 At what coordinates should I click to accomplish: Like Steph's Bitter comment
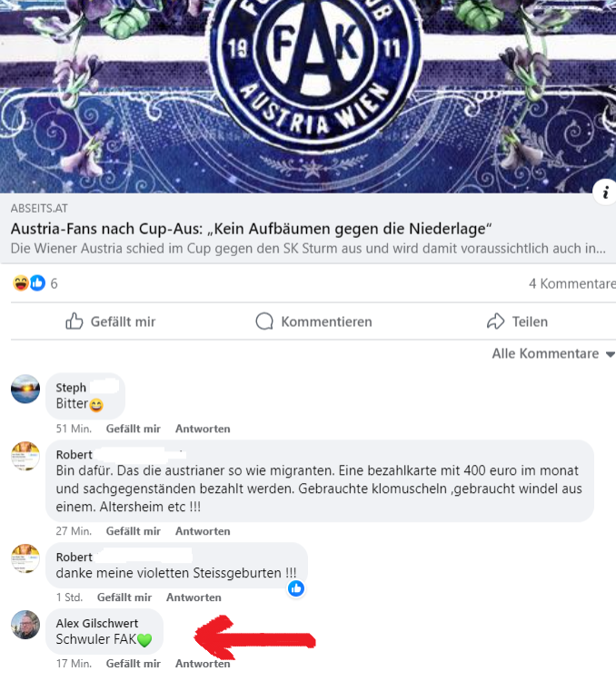click(133, 429)
